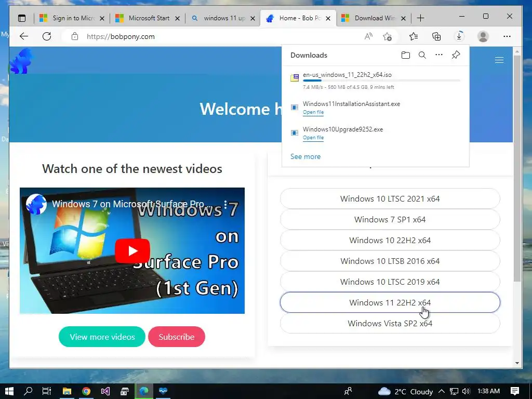The width and height of the screenshot is (532, 399).
Task: Click the video channel avatar icon
Action: tap(36, 204)
